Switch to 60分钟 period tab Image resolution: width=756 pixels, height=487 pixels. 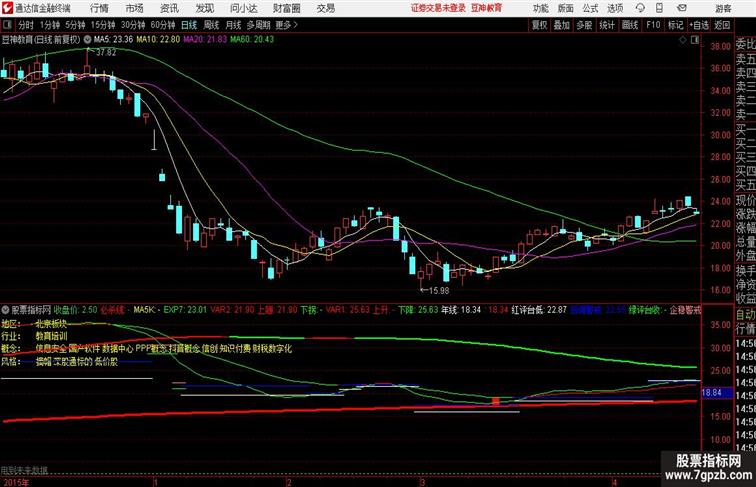click(162, 25)
